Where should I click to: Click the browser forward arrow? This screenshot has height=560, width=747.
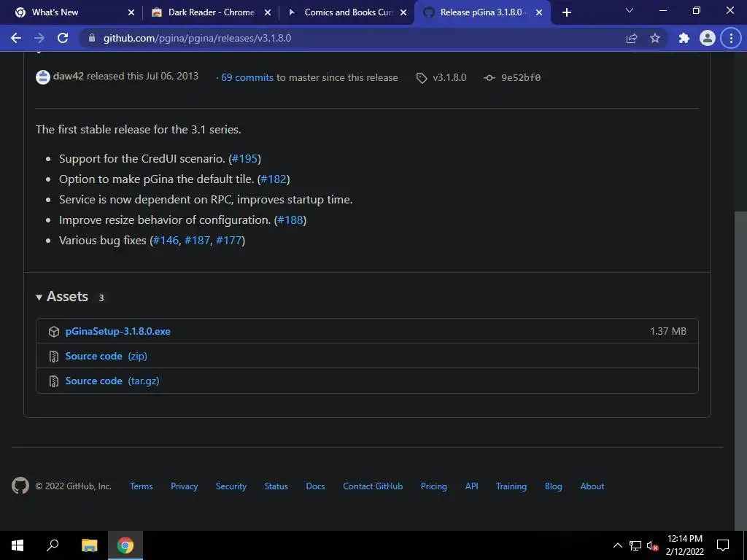(39, 38)
